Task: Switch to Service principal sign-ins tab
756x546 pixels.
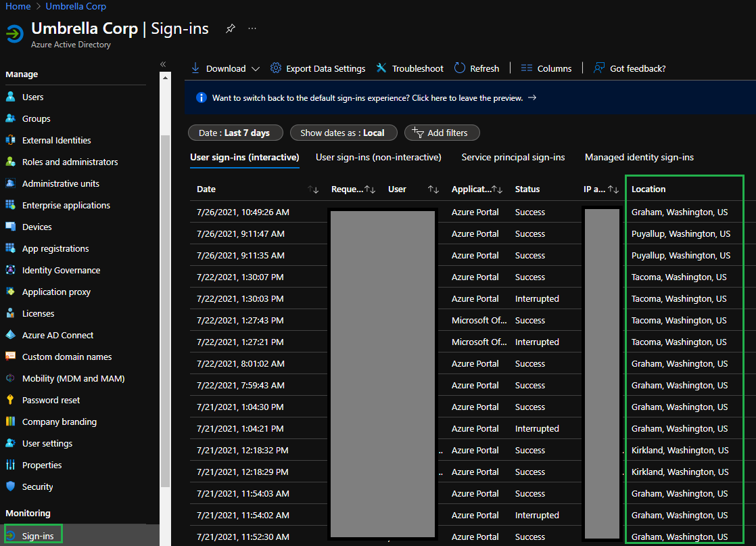Action: pyautogui.click(x=513, y=157)
